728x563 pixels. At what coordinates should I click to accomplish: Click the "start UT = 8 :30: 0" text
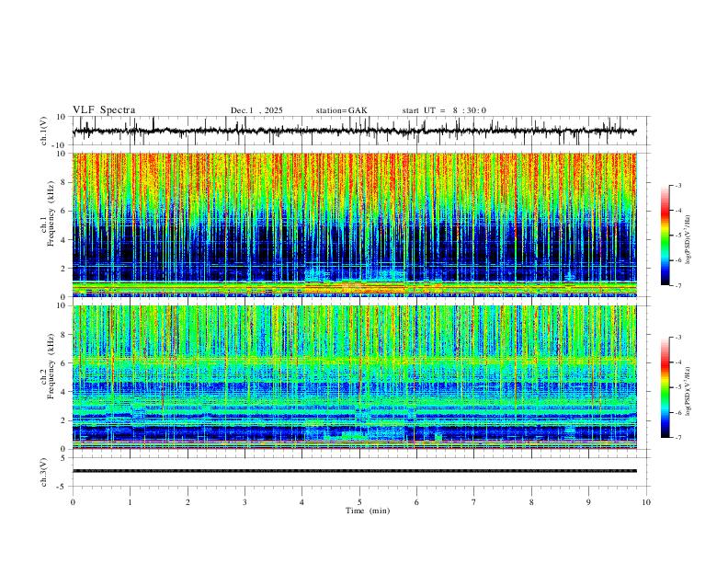pos(444,110)
